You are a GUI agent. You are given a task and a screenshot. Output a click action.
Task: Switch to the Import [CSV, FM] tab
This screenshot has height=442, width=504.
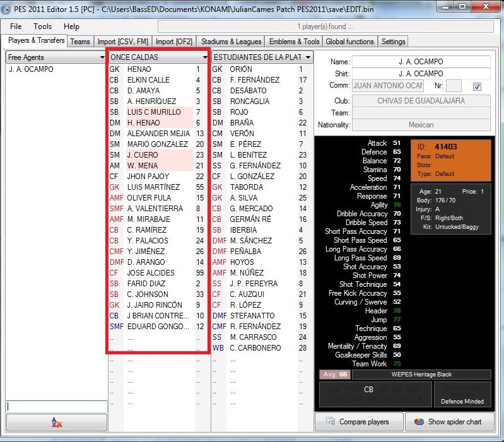(x=123, y=42)
